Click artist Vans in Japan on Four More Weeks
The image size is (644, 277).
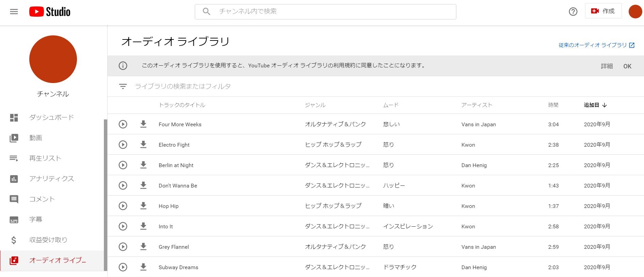(x=478, y=125)
